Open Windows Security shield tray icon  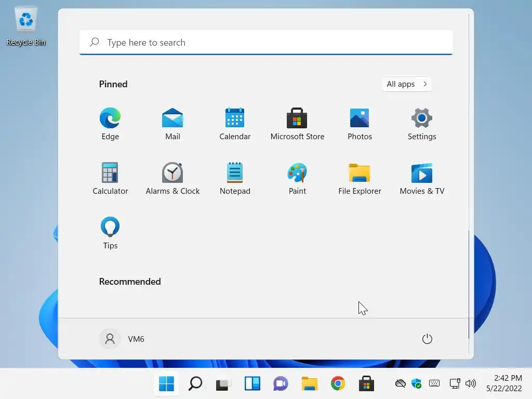[x=416, y=384]
